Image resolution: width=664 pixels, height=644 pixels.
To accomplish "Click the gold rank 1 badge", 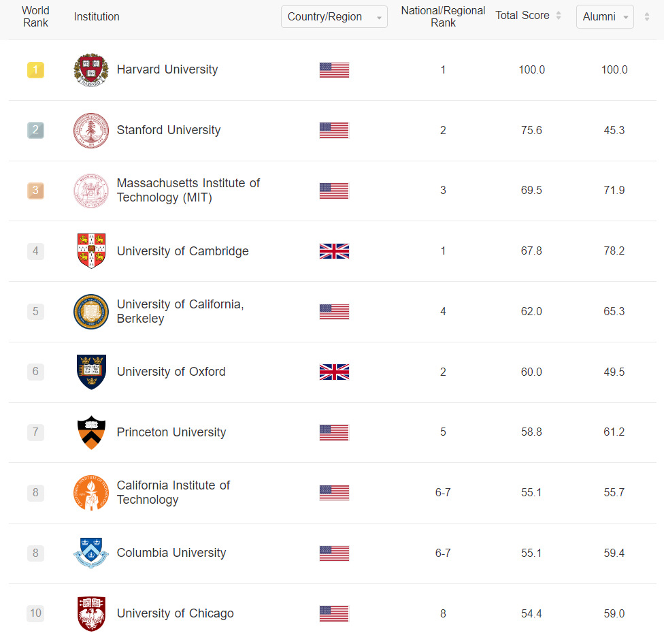I will [35, 69].
